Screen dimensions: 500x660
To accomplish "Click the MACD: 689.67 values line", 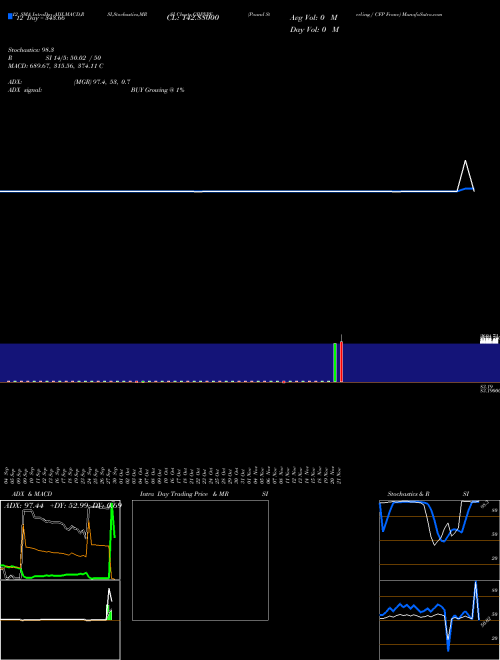I will point(56,66).
